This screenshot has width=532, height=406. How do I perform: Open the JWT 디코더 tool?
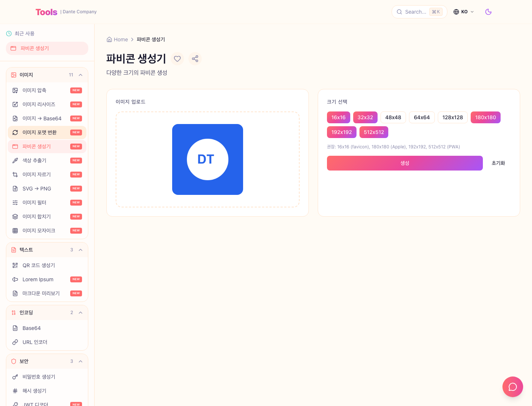point(47,403)
